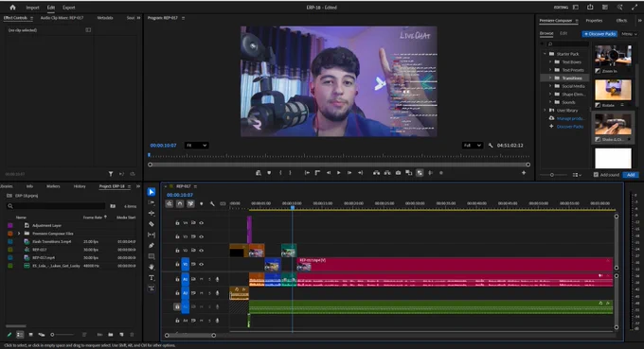
Task: Expand the Premiere Composer Files bin
Action: (19, 234)
